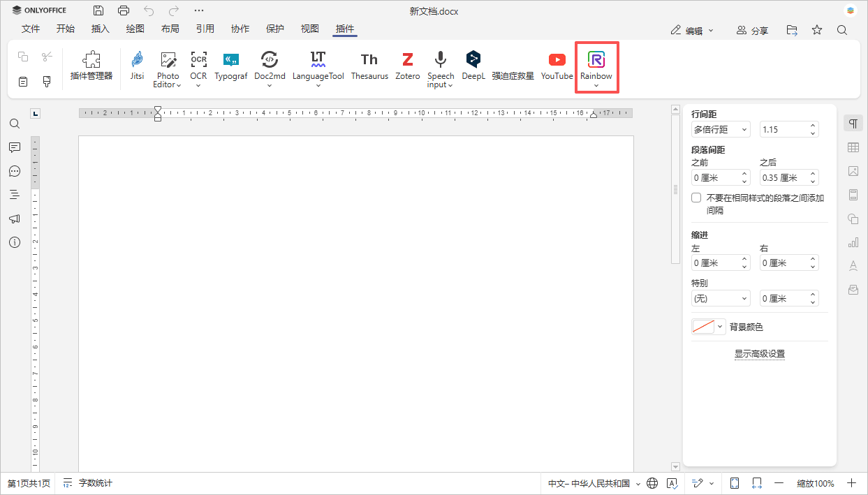Open the plugin manager (插件管理器)
Screen dimensions: 868x495
(91, 66)
